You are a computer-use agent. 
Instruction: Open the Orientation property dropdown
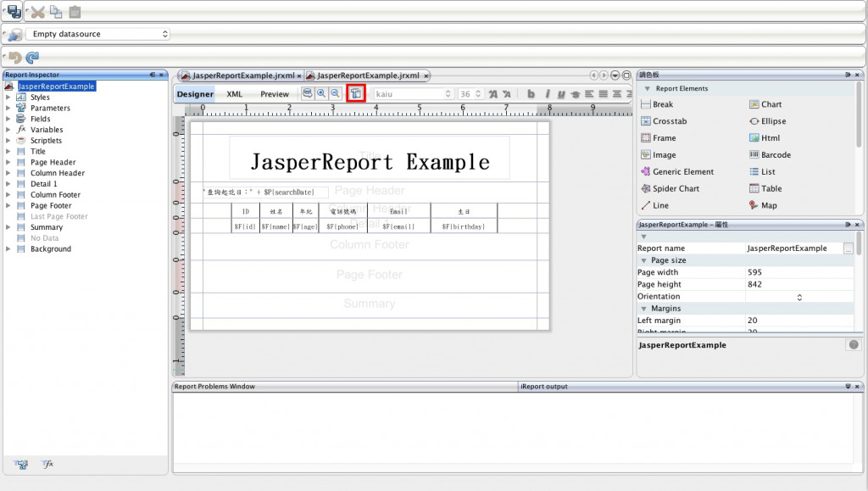click(799, 297)
